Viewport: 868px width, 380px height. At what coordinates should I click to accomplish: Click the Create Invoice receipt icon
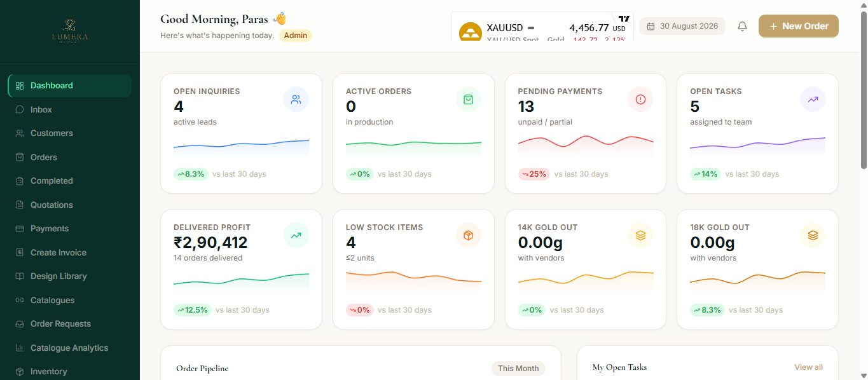(20, 252)
